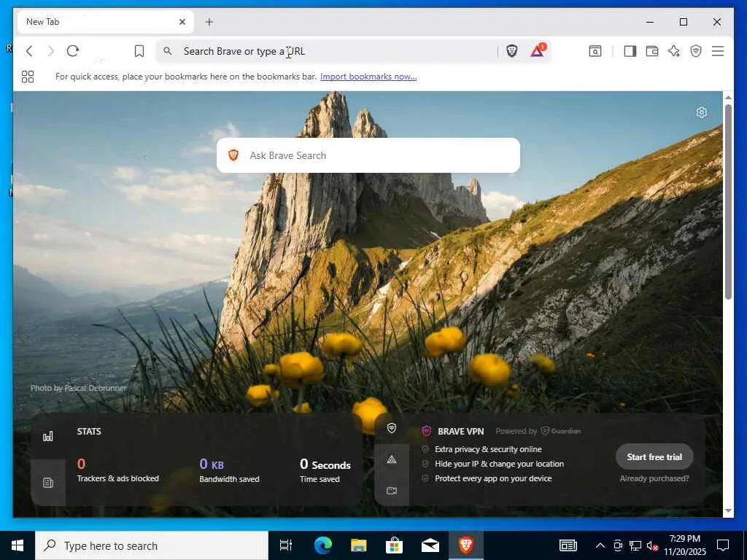Image resolution: width=747 pixels, height=560 pixels.
Task: Click the BRAVE VPN heading
Action: point(461,432)
